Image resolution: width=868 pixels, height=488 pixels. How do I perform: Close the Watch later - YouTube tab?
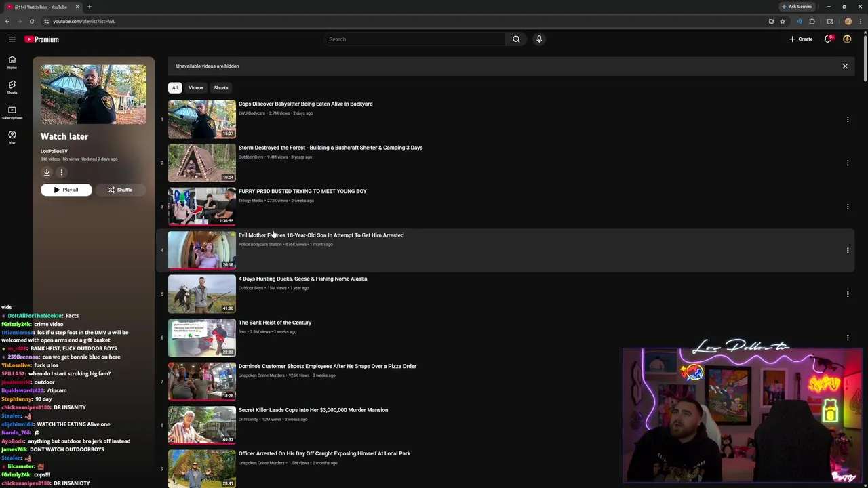point(77,7)
